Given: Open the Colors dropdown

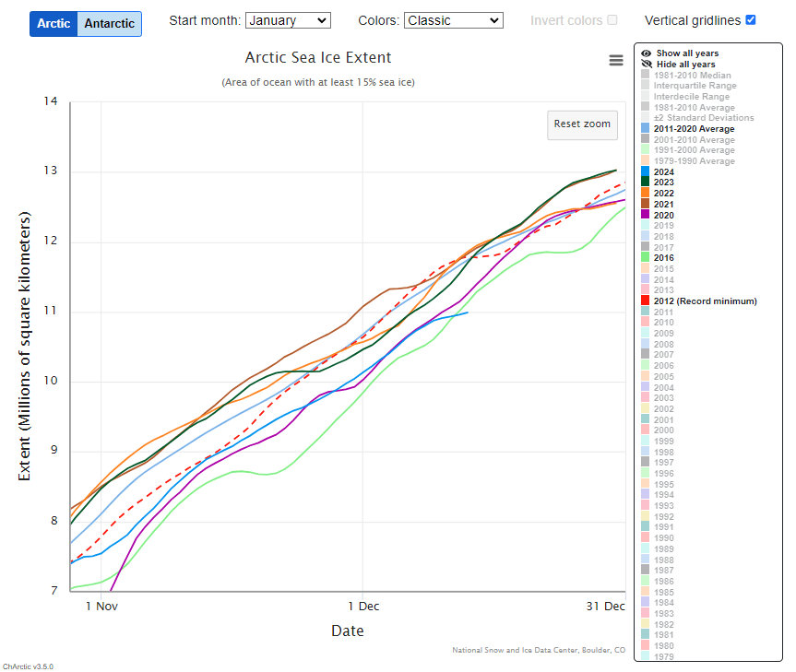Looking at the screenshot, I should (453, 20).
